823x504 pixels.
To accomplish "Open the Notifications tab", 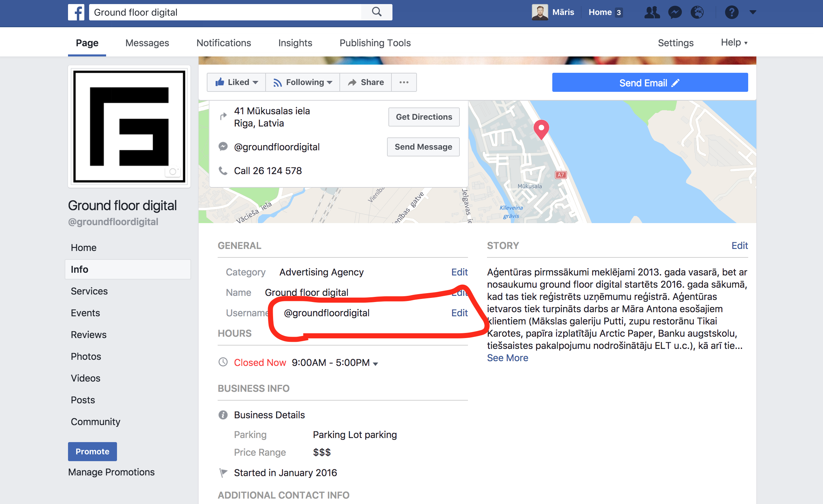I will [224, 43].
